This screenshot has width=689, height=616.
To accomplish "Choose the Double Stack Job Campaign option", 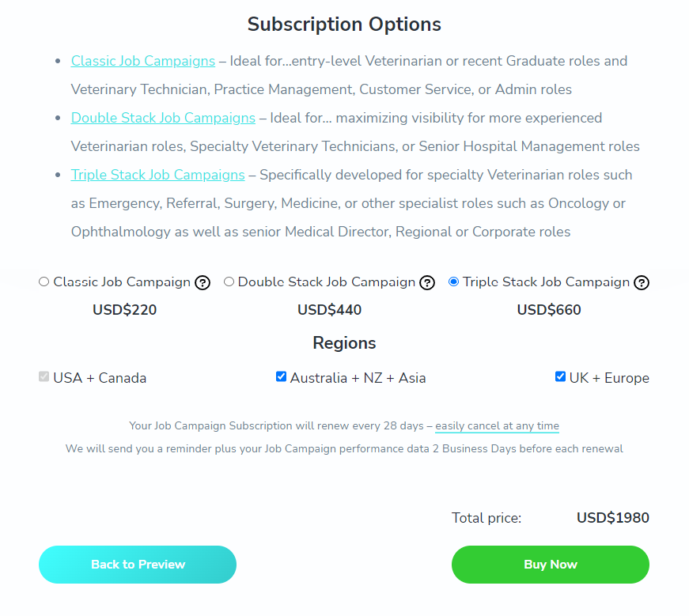I will 229,282.
